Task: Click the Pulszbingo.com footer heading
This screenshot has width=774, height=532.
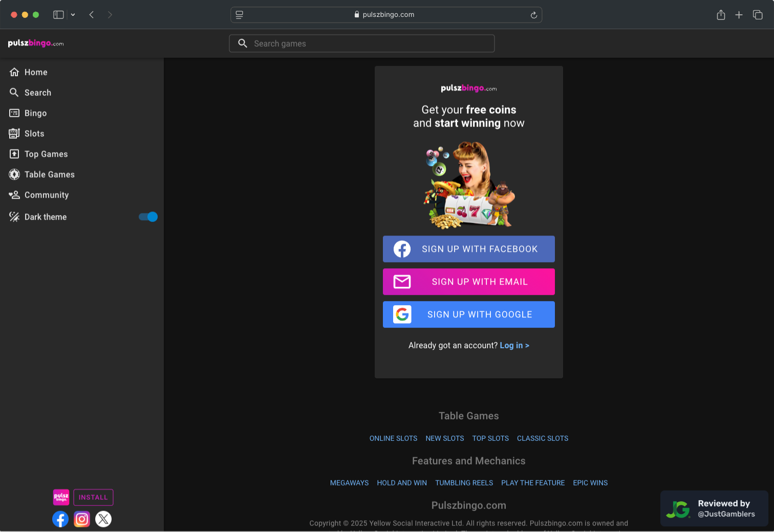Action: (x=469, y=505)
